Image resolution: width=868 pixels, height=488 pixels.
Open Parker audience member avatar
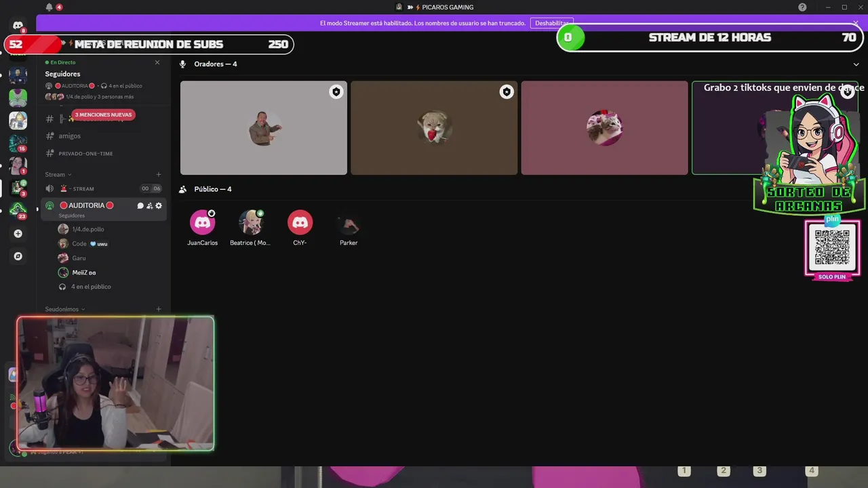[x=349, y=222]
